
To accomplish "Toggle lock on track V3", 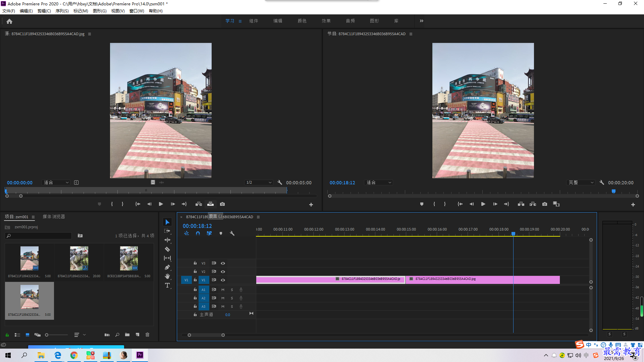I will tap(195, 263).
